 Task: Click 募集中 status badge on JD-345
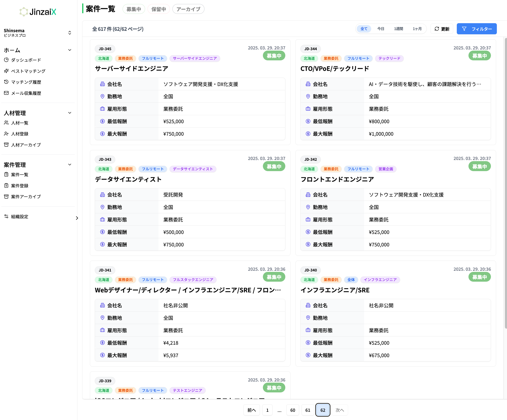(x=274, y=56)
